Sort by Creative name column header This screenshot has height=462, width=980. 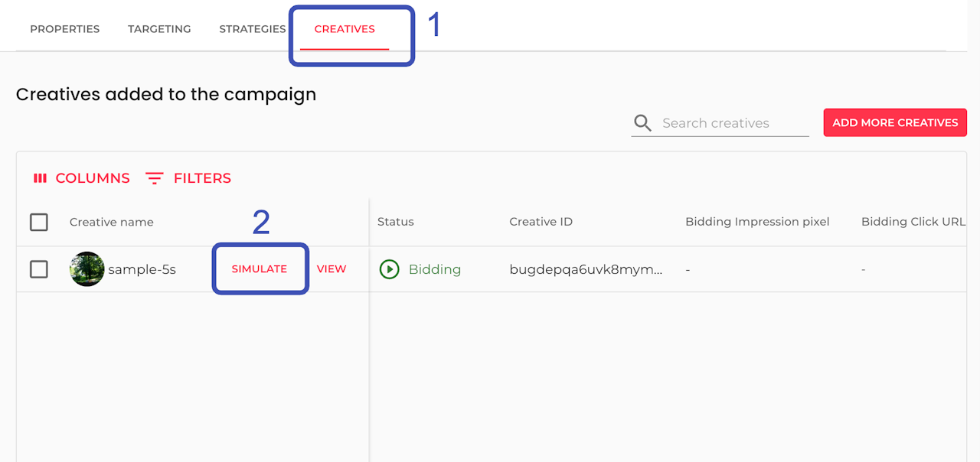click(x=112, y=222)
